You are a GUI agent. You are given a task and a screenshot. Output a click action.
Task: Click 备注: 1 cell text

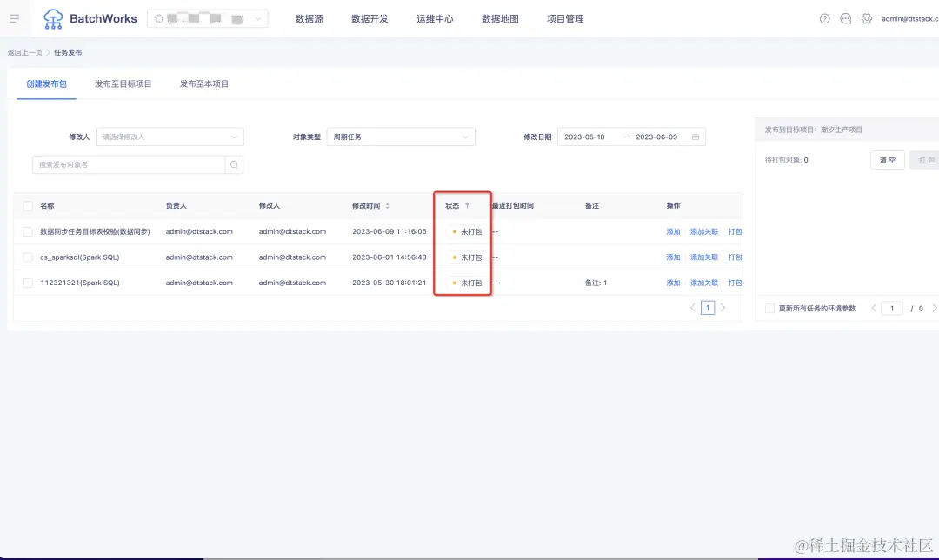(596, 283)
